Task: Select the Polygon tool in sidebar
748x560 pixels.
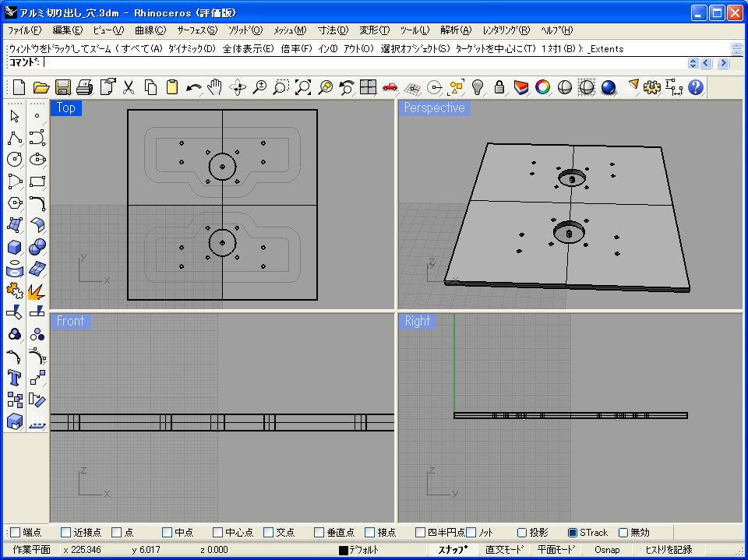Action: [15, 203]
